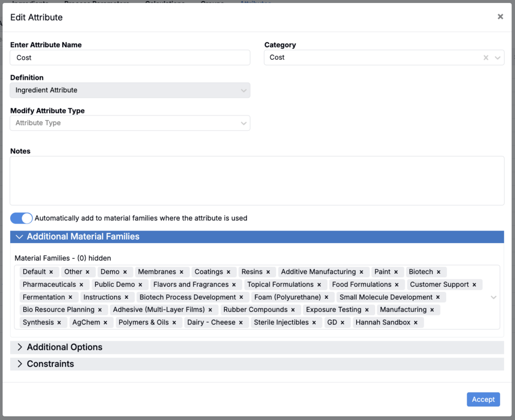Viewport: 515px width, 420px height.
Task: Collapse the Additional Material Families section
Action: click(x=257, y=237)
